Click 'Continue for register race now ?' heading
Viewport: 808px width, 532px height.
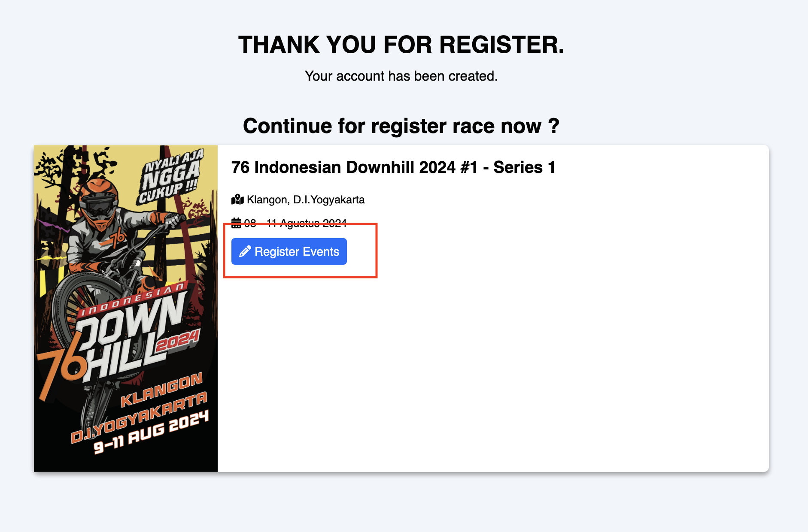[401, 126]
